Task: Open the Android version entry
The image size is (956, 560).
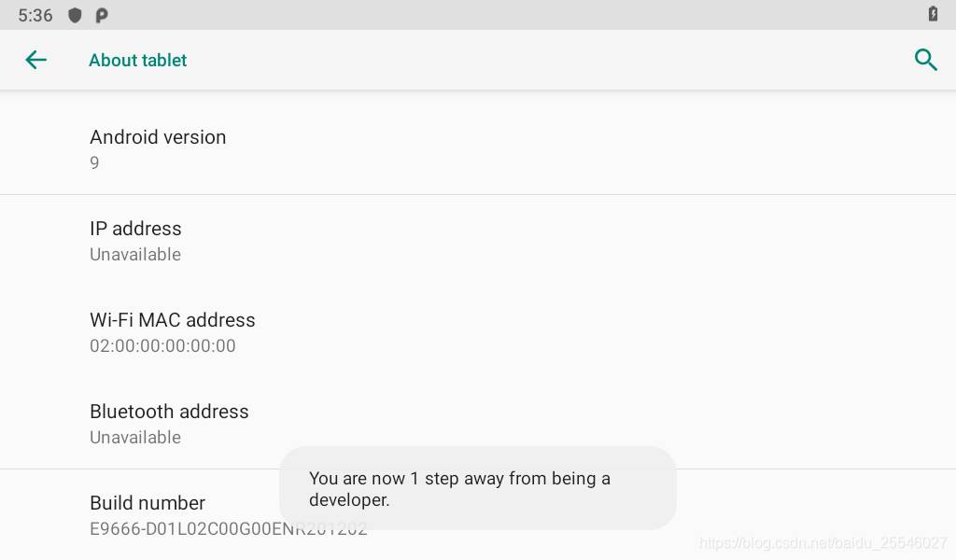Action: click(478, 149)
